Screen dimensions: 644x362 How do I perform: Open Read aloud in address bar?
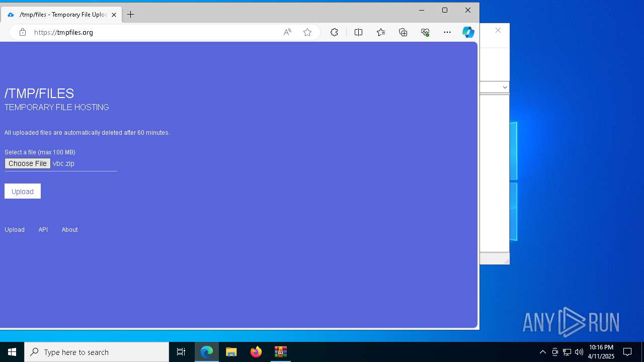click(x=287, y=32)
